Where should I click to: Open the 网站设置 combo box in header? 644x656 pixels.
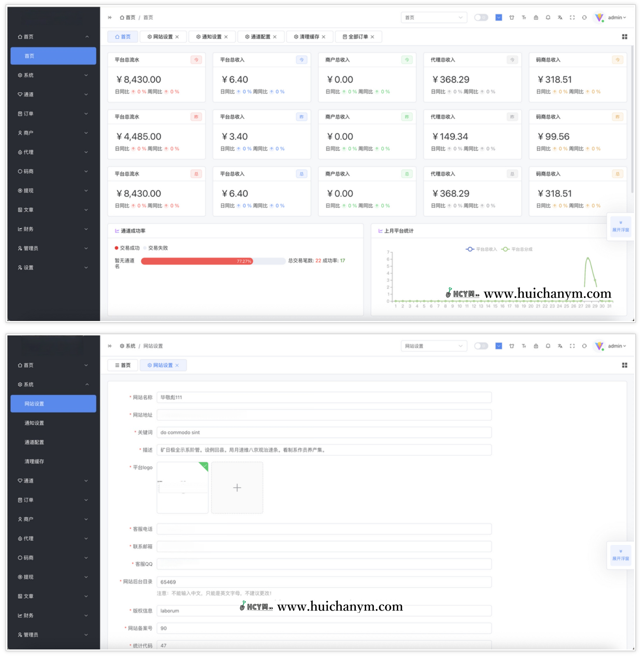[433, 346]
